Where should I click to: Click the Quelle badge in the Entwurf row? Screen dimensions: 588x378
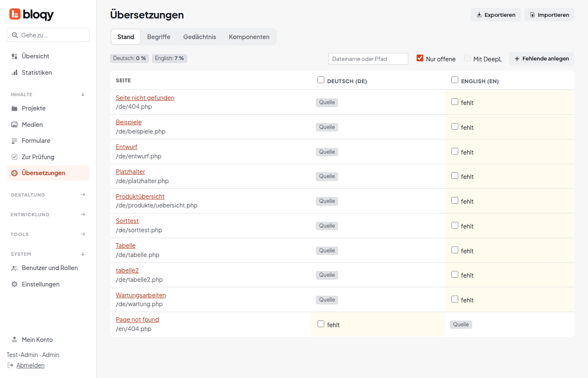(x=327, y=152)
